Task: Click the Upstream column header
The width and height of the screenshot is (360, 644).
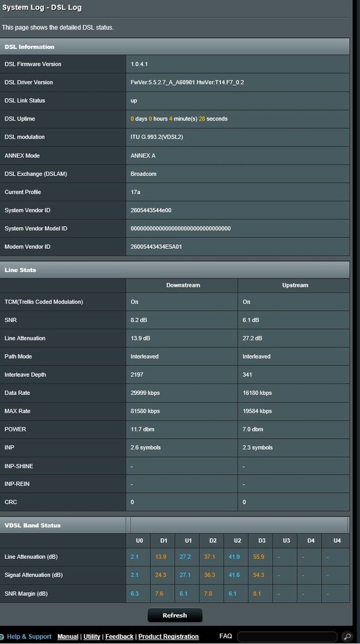Action: tap(295, 285)
